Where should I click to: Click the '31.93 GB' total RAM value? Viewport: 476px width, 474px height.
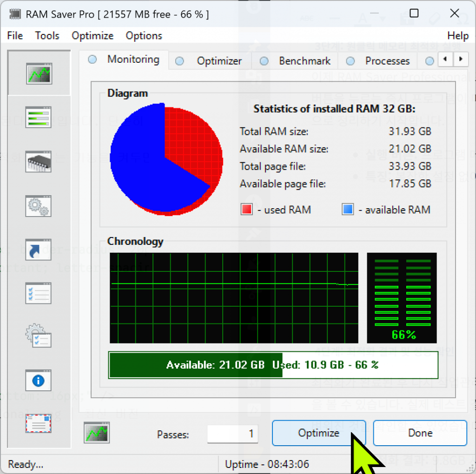pyautogui.click(x=410, y=132)
